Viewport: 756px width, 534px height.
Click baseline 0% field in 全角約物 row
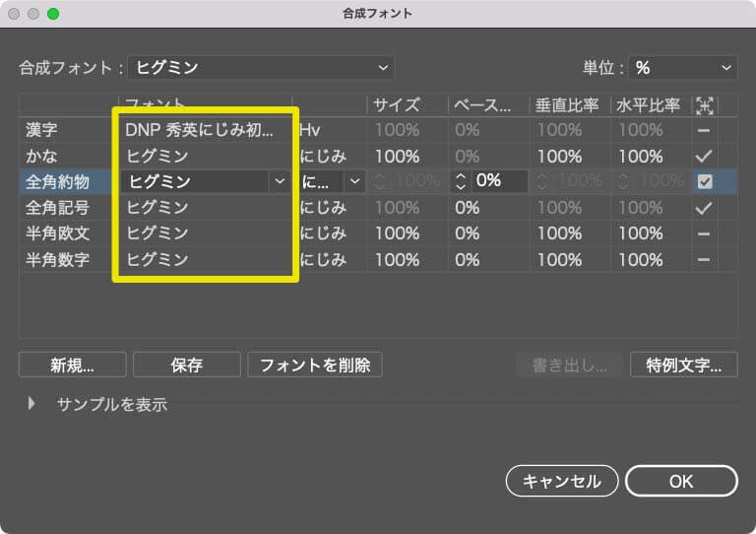[x=499, y=181]
